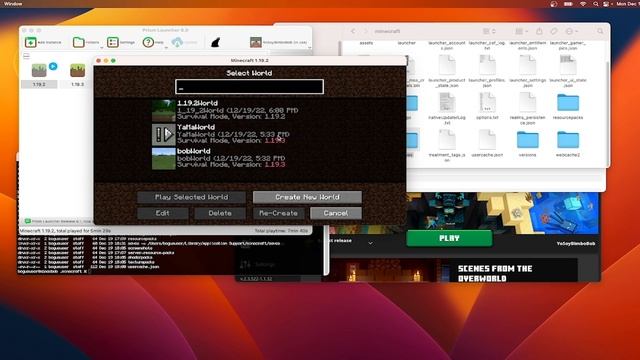Viewport: 640px width, 360px height.
Task: Select bobWorld thumbnail in world list
Action: 164,158
